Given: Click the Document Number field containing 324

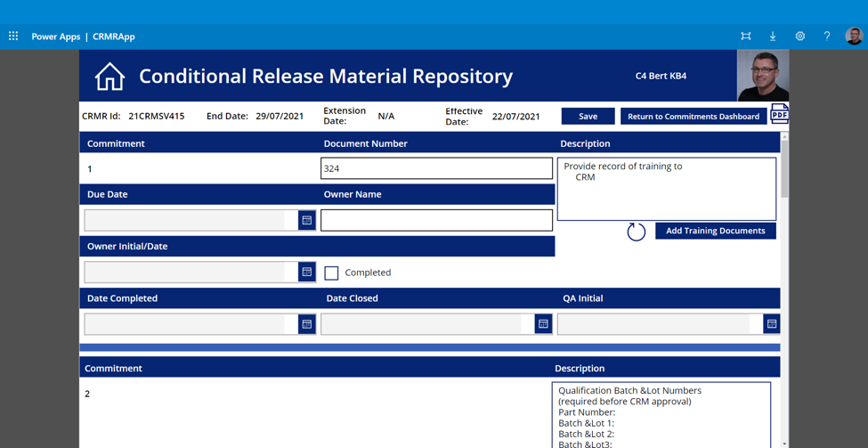Looking at the screenshot, I should (x=436, y=168).
